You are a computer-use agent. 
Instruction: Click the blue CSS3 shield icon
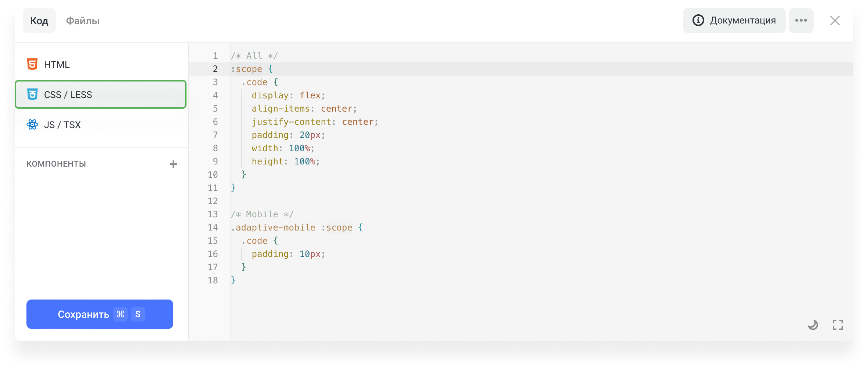32,94
